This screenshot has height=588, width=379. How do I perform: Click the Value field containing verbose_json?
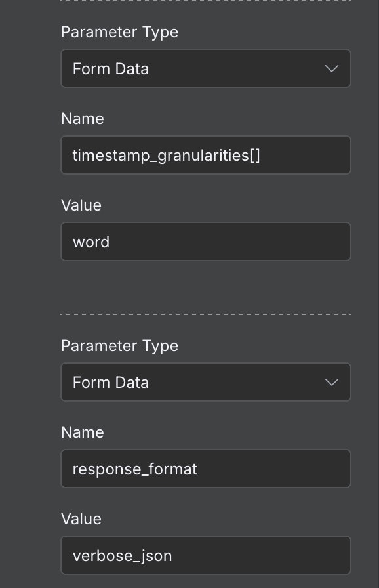[205, 555]
